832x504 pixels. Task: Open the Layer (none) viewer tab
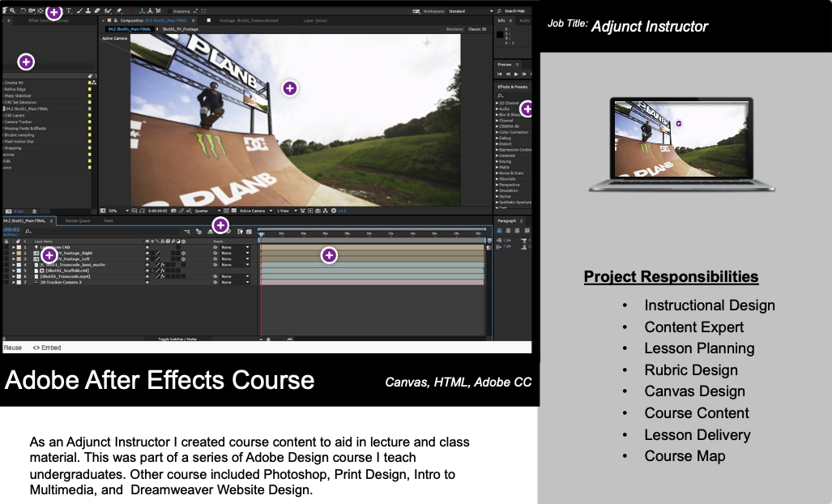pos(315,21)
